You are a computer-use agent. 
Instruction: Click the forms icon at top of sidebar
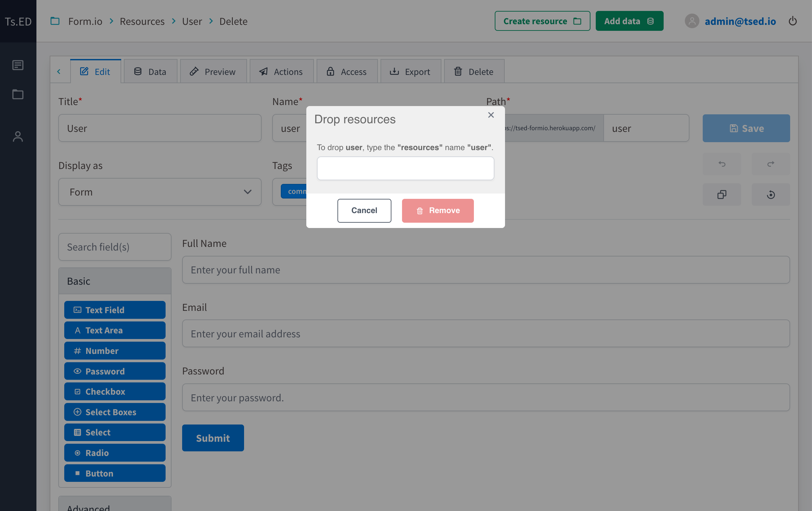[18, 65]
